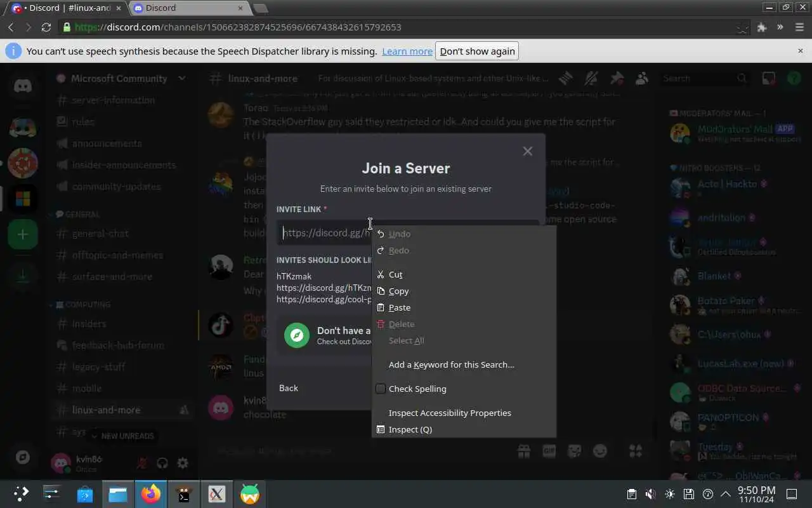Click the browser forward arrow
This screenshot has height=508, width=812.
point(29,27)
